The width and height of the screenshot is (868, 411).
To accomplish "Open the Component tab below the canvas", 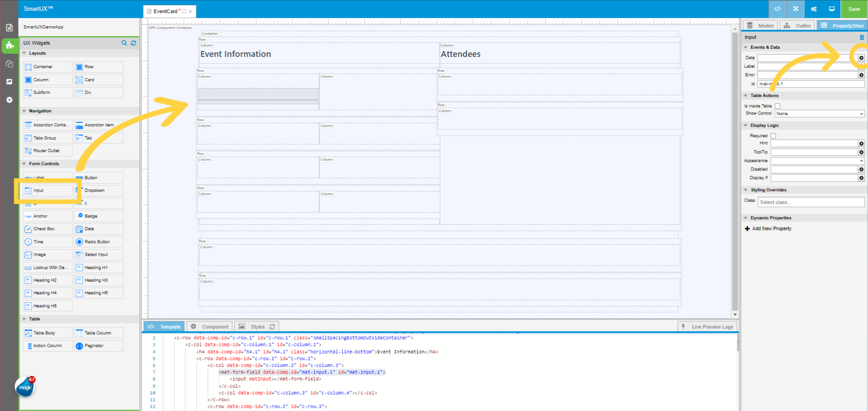I will 209,326.
